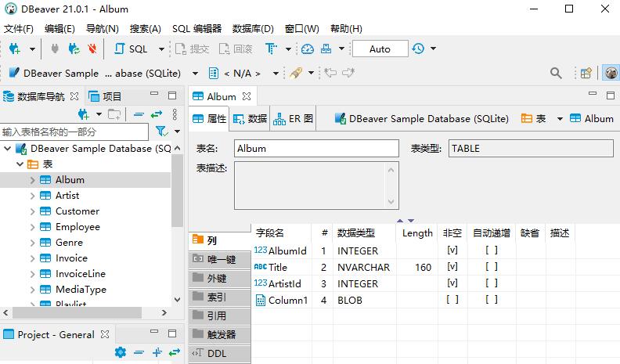The image size is (620, 364).
Task: Open the dashboard gauge icon
Action: tap(308, 49)
